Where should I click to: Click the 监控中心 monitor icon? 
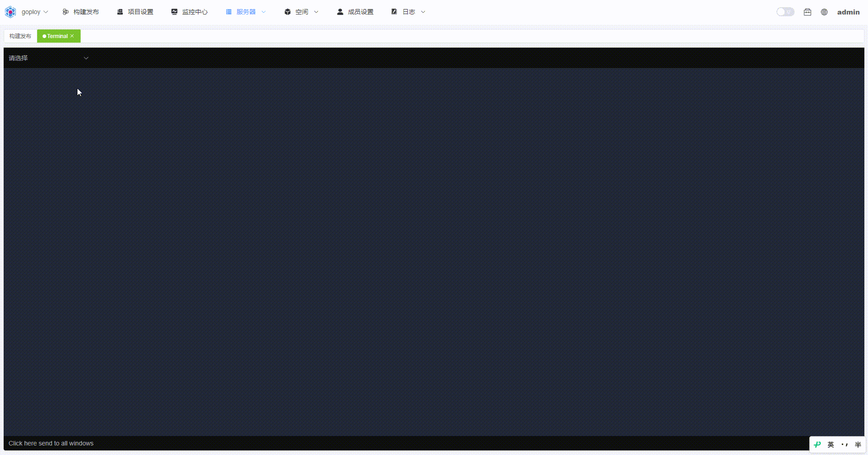point(174,12)
